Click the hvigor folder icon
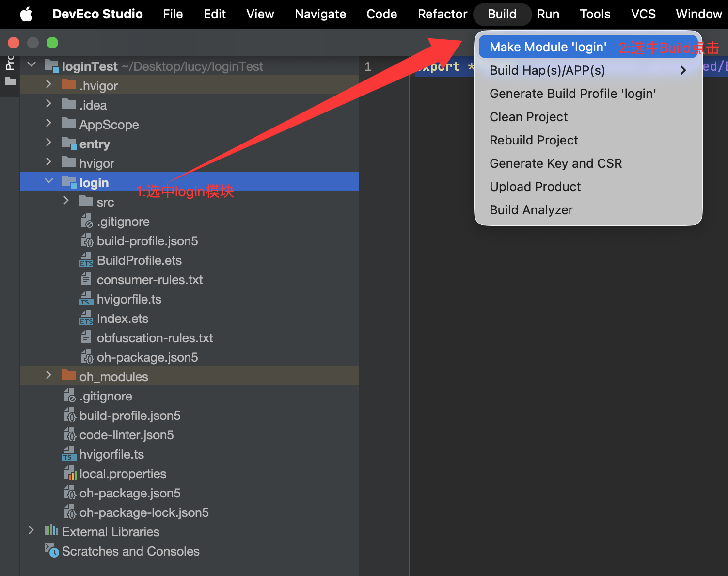 [x=69, y=162]
